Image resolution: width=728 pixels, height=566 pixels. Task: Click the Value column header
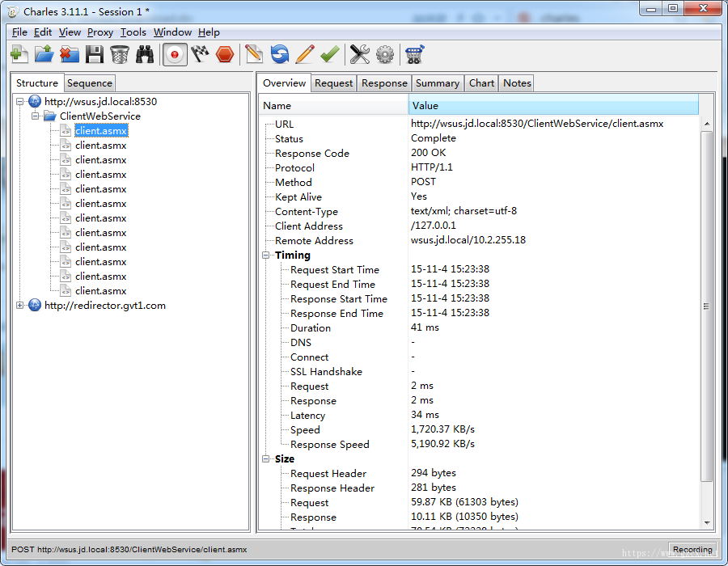(553, 105)
